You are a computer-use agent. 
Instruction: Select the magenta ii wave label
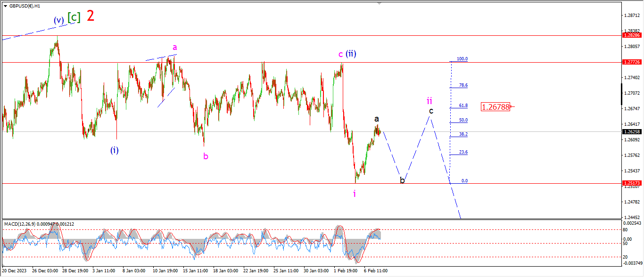[429, 100]
